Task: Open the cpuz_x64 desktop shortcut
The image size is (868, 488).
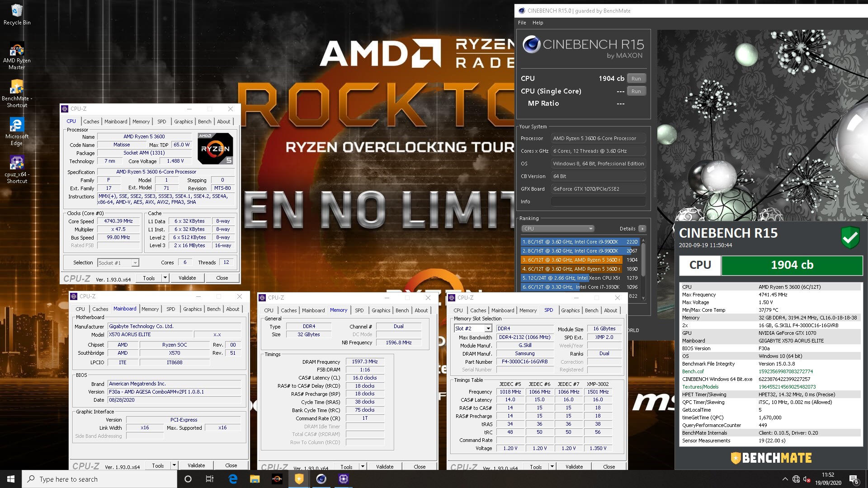Action: pos(17,170)
